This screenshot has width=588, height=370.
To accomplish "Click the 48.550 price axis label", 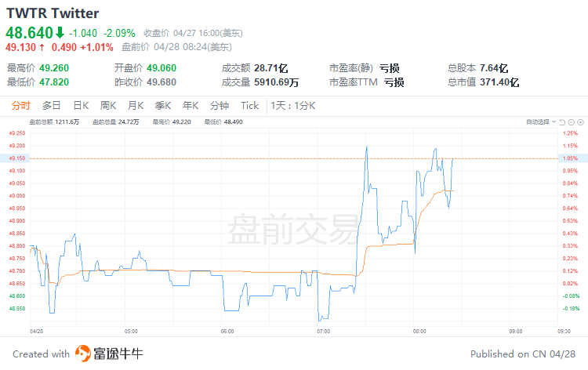I will pos(17,309).
